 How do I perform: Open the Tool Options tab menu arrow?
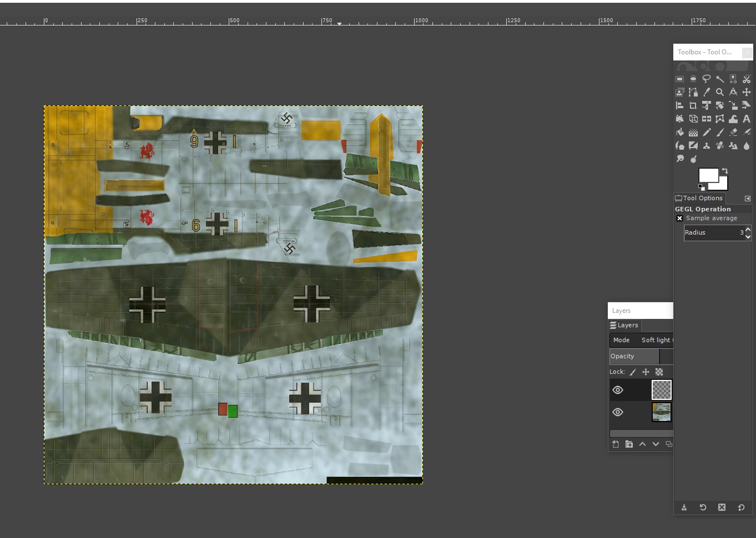click(x=747, y=198)
